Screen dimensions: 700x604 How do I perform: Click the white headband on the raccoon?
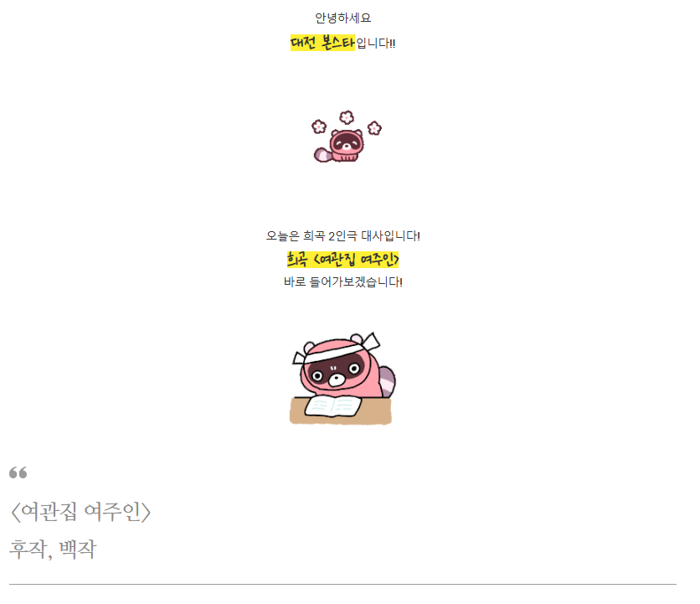click(x=337, y=351)
